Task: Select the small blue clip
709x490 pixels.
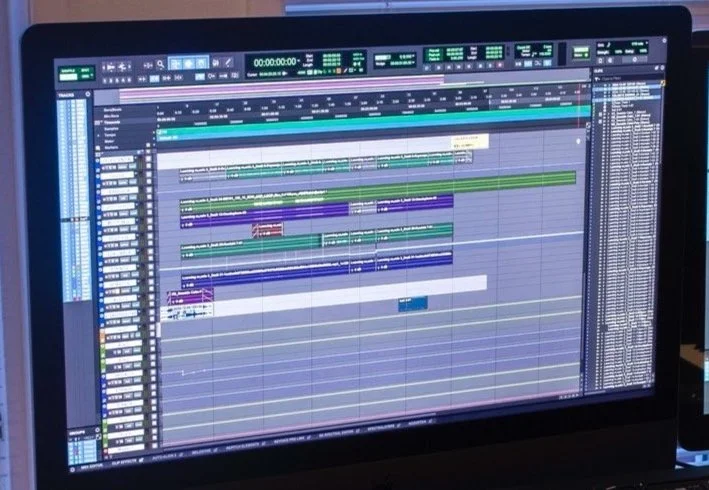Action: (413, 303)
